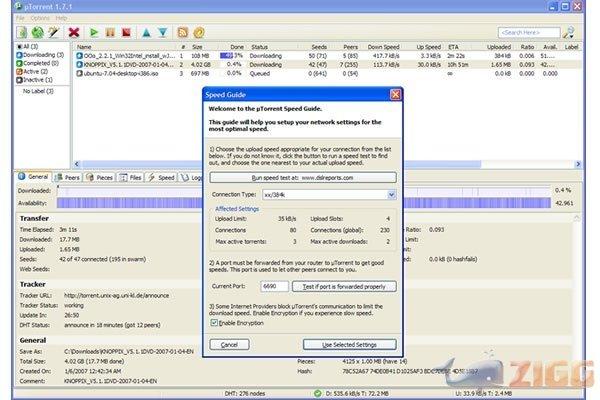The height and width of the screenshot is (400, 600).
Task: Sort by the ETA column header
Action: [453, 47]
